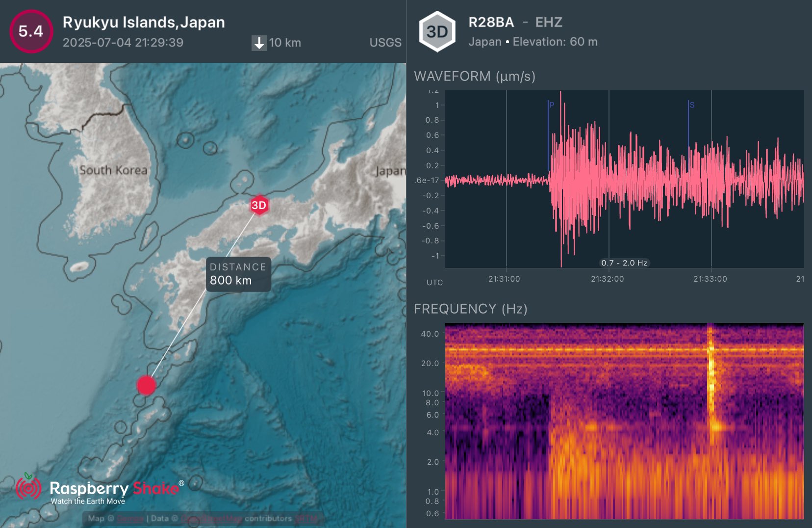Click the 0.8 waveform axis label
The image size is (812, 528).
[432, 120]
